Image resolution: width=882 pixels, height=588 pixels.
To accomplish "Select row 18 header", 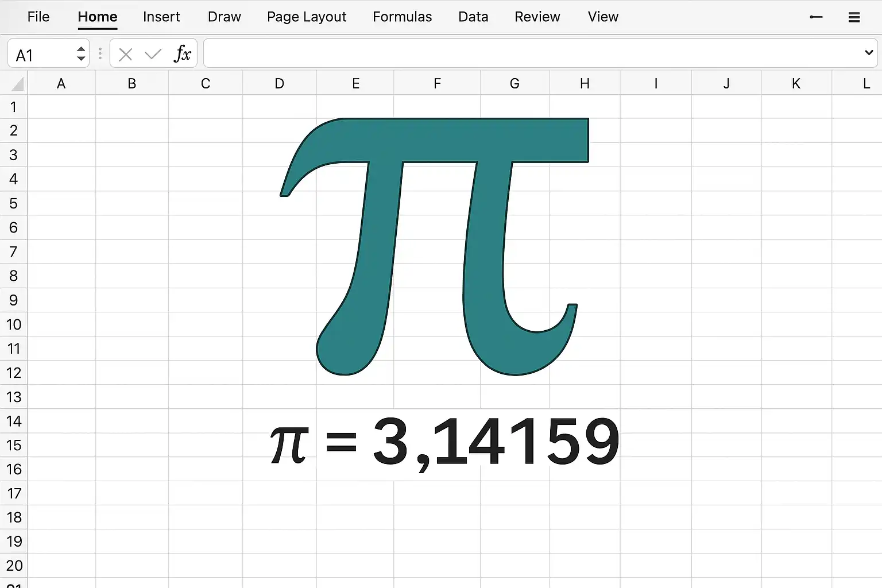I will (x=14, y=517).
